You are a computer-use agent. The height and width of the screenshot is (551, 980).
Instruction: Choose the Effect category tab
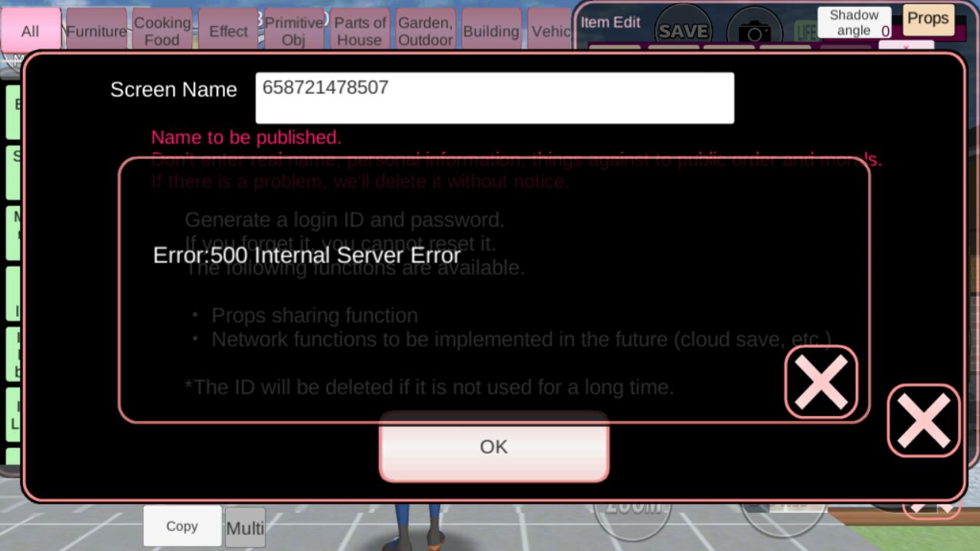(x=228, y=31)
